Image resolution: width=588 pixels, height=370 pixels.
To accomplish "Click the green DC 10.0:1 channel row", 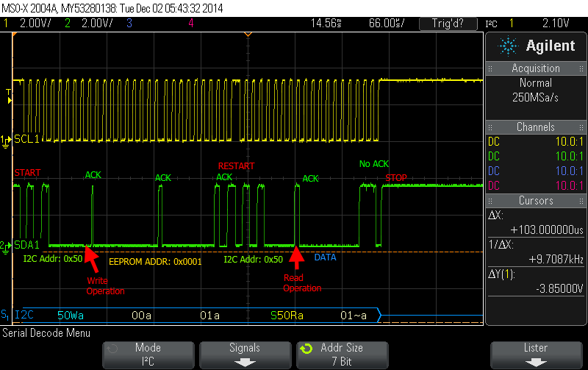I will [x=536, y=157].
